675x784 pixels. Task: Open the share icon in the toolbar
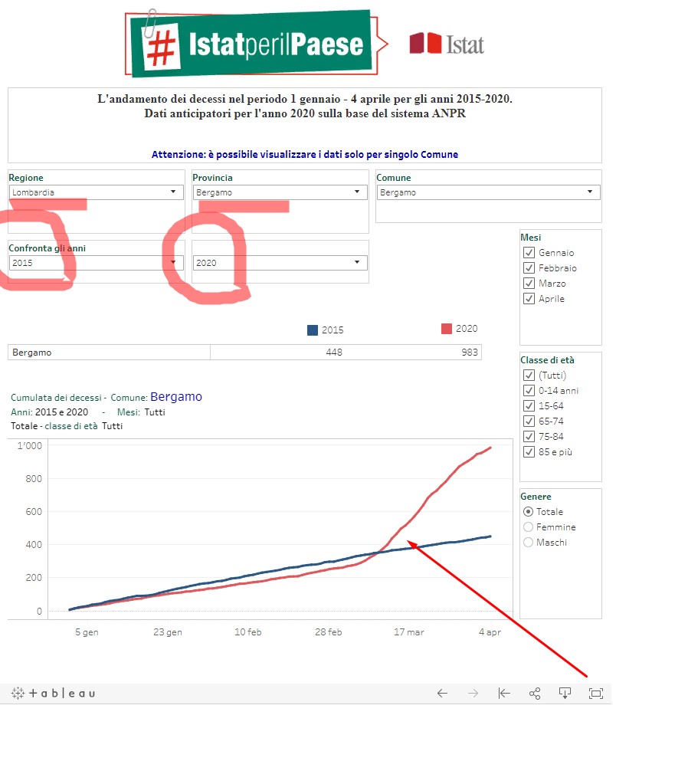pyautogui.click(x=535, y=694)
